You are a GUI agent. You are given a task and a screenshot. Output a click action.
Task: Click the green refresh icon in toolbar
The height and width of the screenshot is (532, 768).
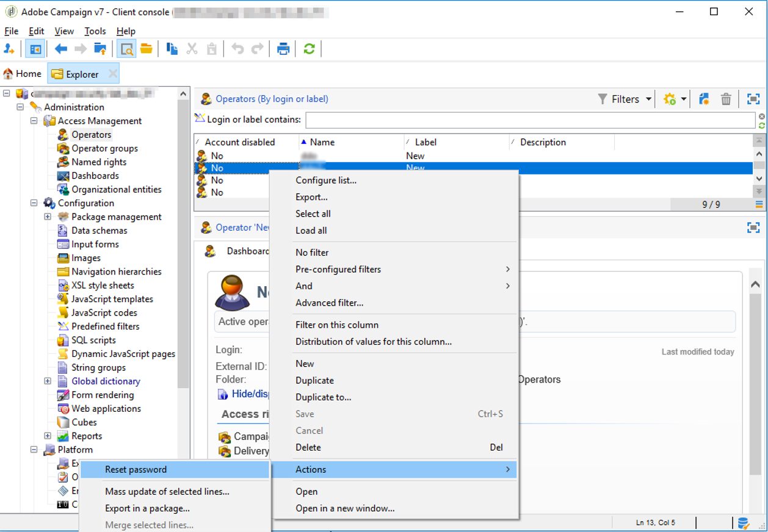tap(309, 49)
